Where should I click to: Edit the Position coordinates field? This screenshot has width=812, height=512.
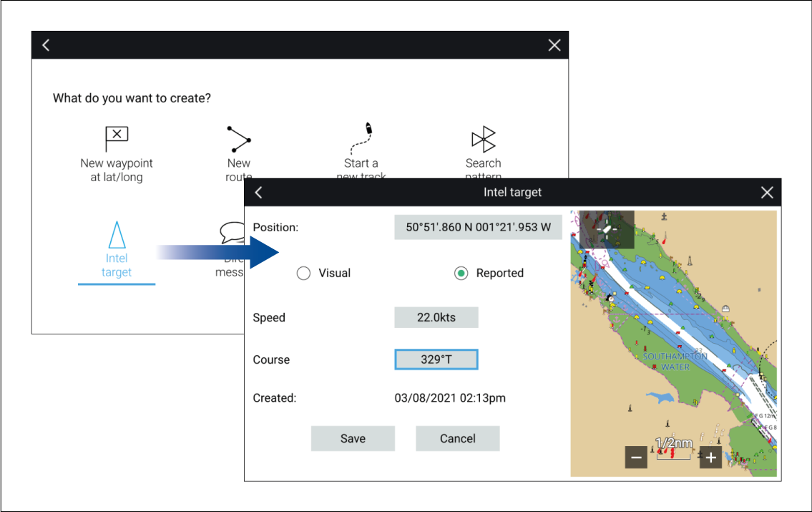point(478,227)
